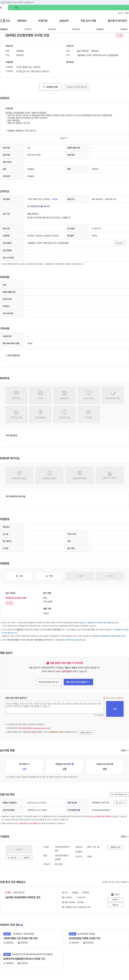The image size is (129, 980).
Task: Click the info icon next to 구인인증번호
Action: [79, 810]
